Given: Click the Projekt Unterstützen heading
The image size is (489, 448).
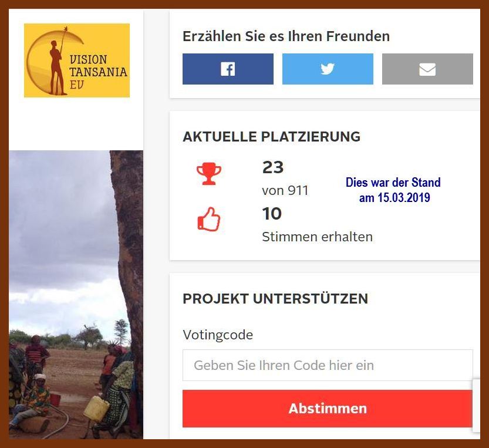Looking at the screenshot, I should (x=275, y=298).
